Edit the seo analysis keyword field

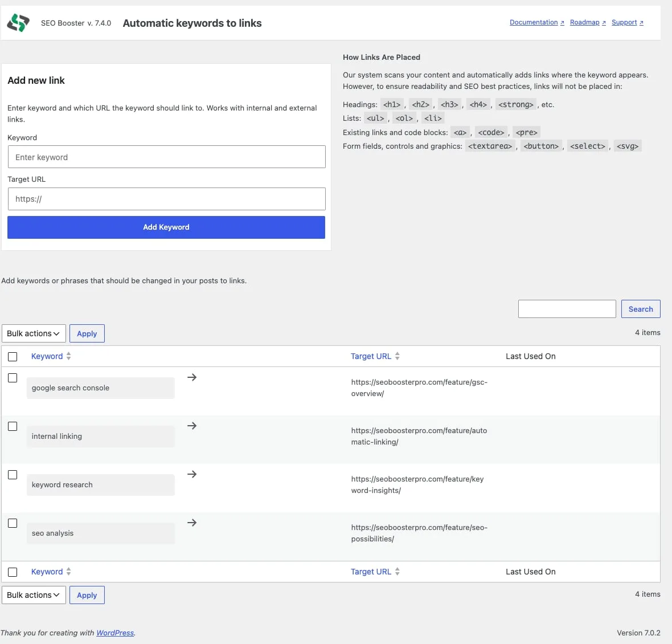[101, 533]
